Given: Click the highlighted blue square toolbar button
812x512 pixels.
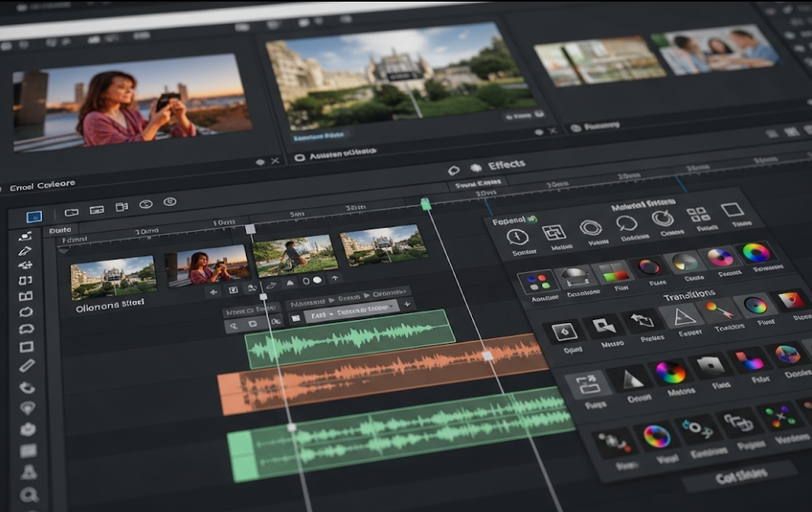Looking at the screenshot, I should point(34,217).
